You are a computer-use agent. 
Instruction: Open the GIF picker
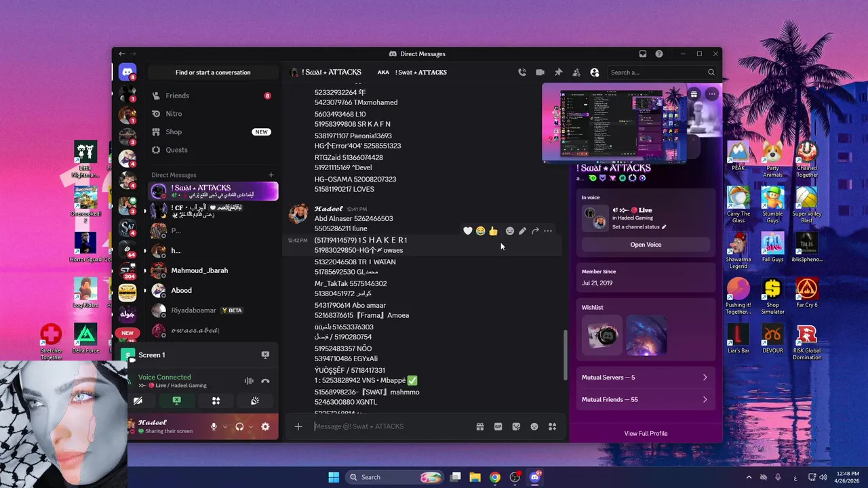tap(498, 426)
